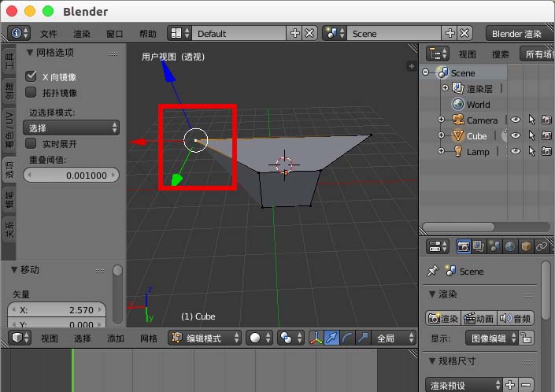Open the pivot point selector
The width and height of the screenshot is (555, 392).
click(x=291, y=338)
